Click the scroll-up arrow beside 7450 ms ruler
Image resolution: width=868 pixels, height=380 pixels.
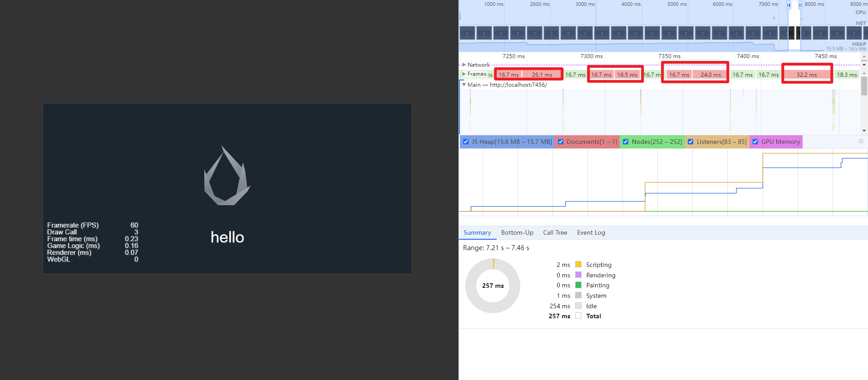pos(864,57)
